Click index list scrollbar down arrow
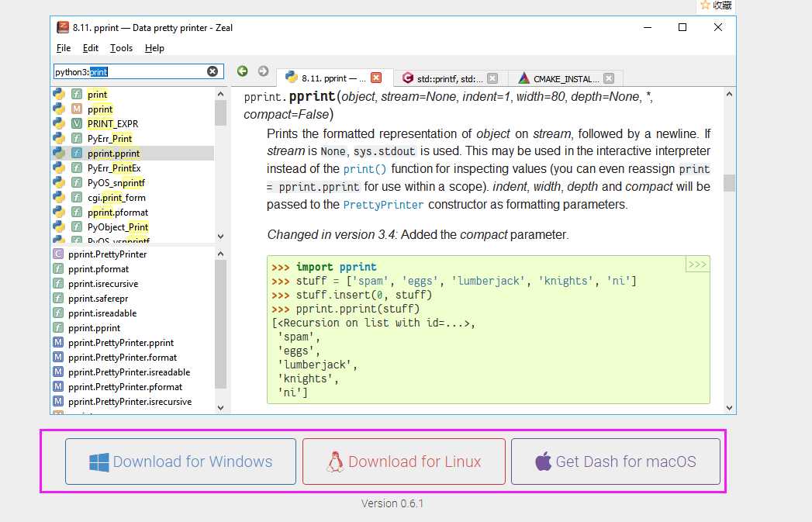Viewport: 812px width, 522px height. [x=220, y=407]
